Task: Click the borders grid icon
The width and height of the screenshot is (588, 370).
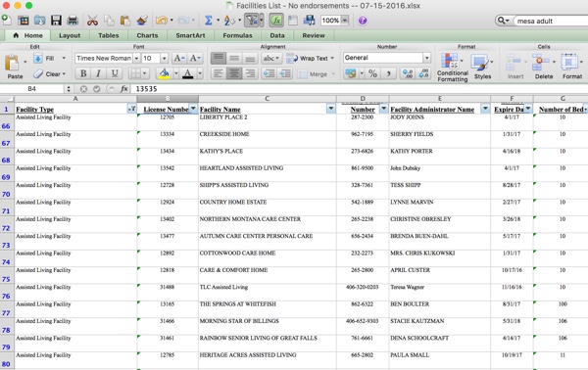Action: pyautogui.click(x=135, y=73)
